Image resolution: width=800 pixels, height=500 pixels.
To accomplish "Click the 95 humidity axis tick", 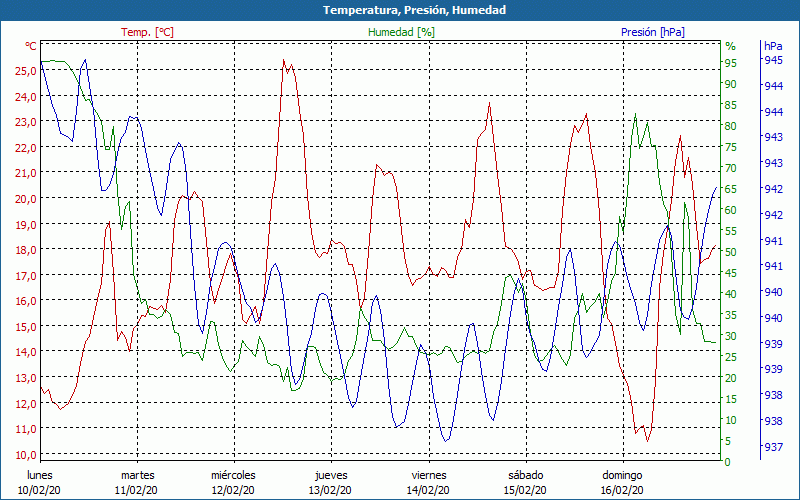I will 730,63.
